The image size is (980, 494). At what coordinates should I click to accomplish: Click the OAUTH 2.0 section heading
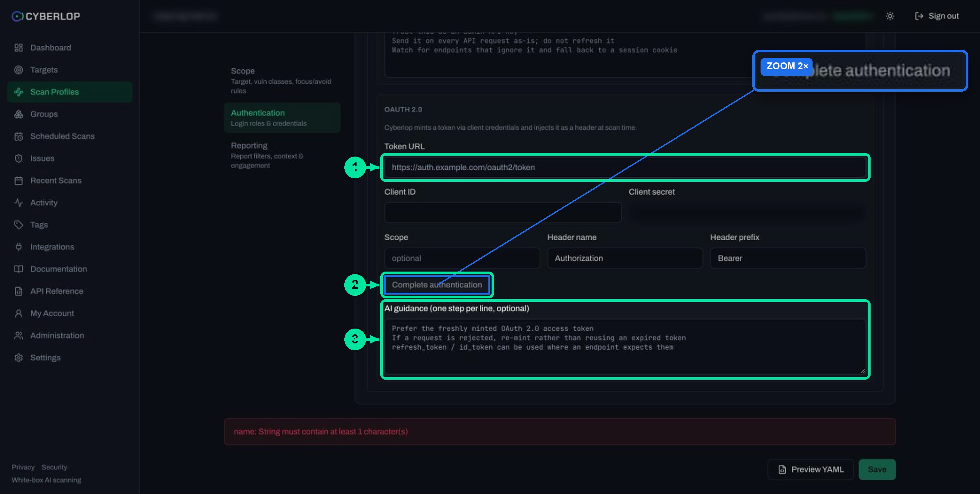[x=403, y=109]
